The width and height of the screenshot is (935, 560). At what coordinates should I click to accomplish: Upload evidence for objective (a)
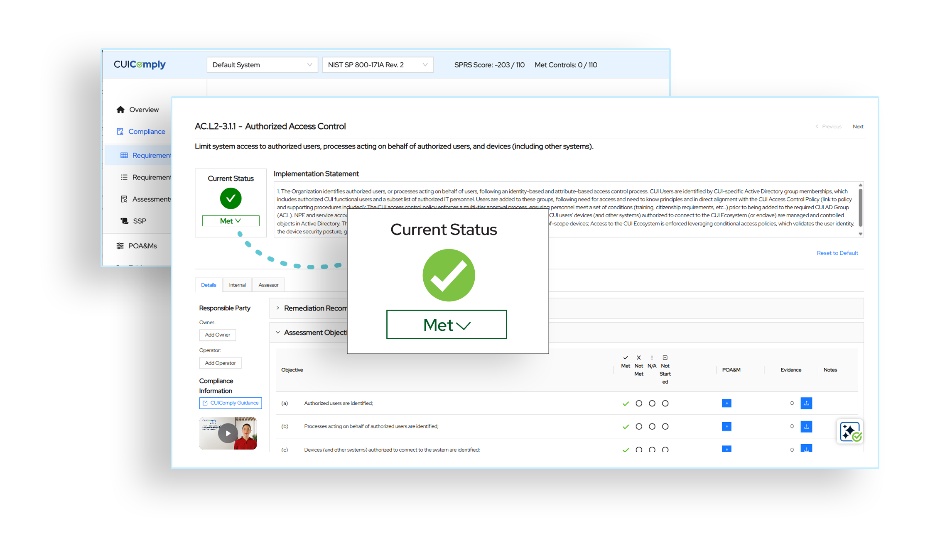[x=806, y=403]
